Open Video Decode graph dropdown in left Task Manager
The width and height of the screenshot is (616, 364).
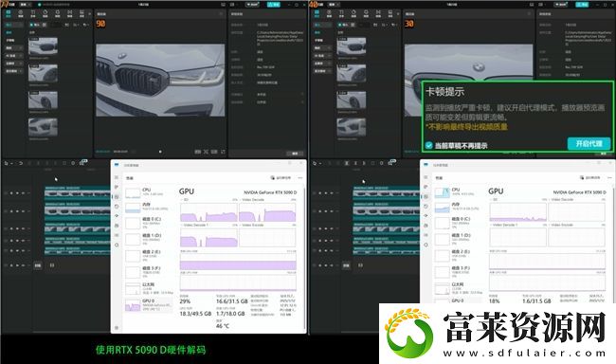[x=251, y=200]
